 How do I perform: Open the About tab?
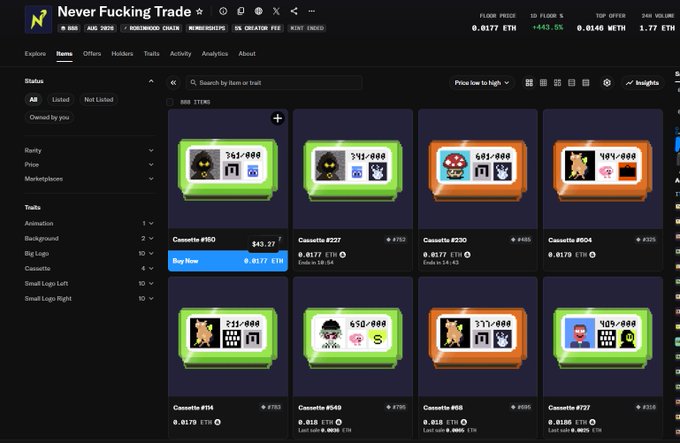pyautogui.click(x=247, y=54)
